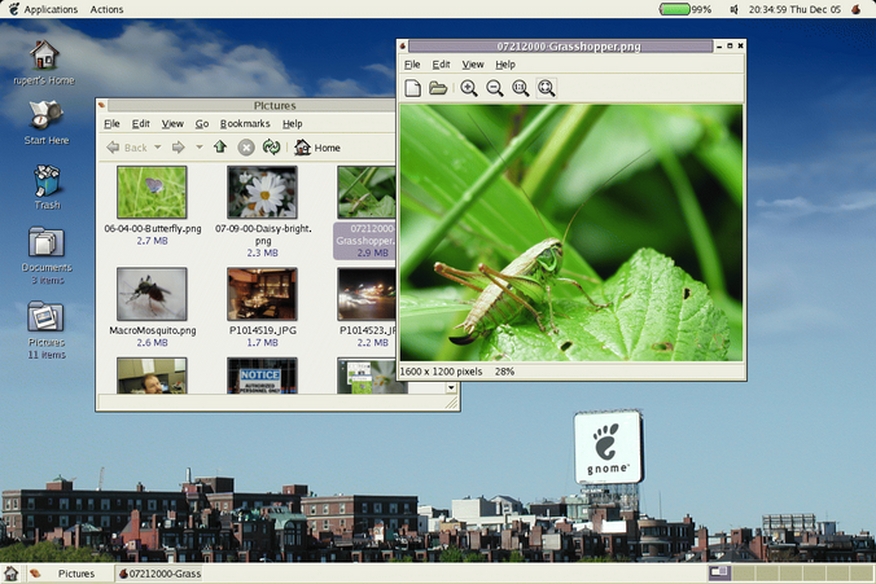
Task: Reload the Pictures folder view
Action: 271,147
